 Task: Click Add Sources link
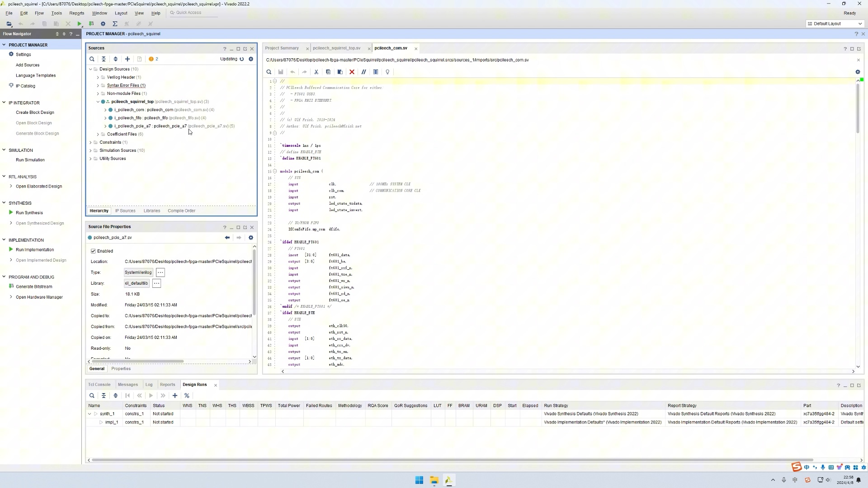28,65
